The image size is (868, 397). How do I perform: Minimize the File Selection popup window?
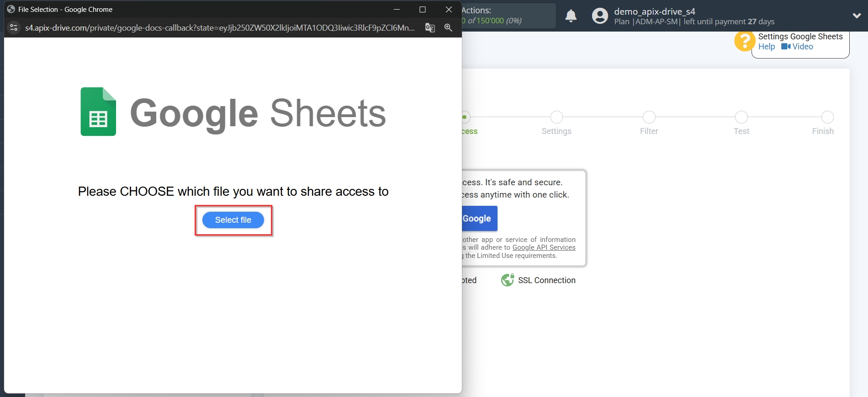397,10
